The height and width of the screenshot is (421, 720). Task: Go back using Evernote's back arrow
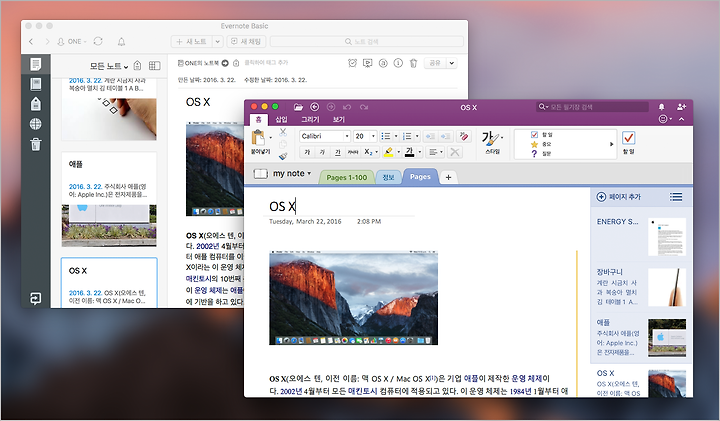click(x=31, y=41)
